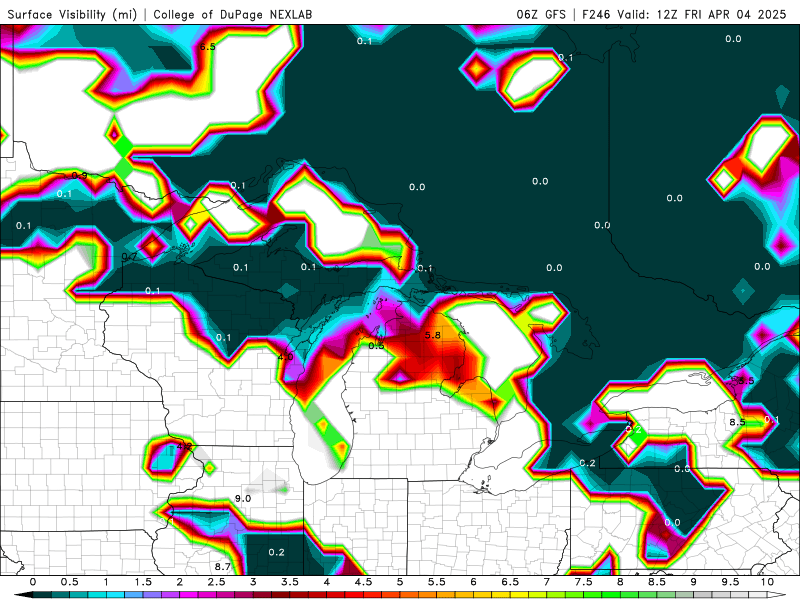Click the "7.5" tick label on the color scale
Image resolution: width=800 pixels, height=600 pixels.
coord(583,582)
